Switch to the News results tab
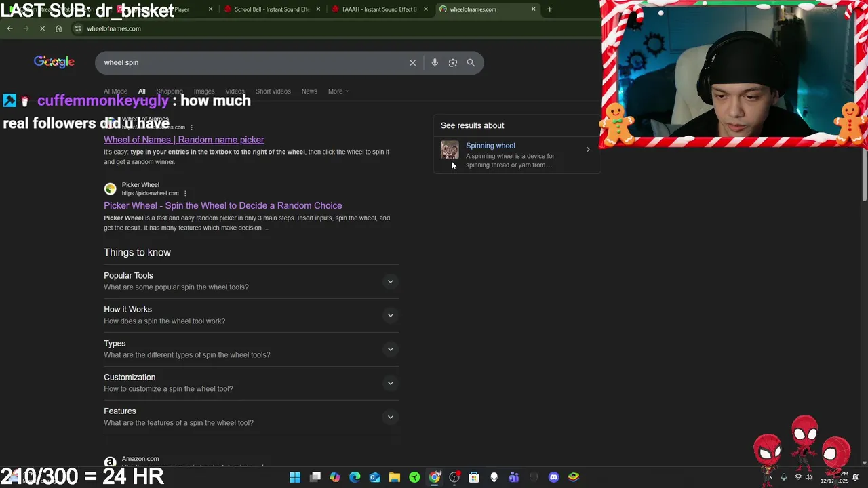The height and width of the screenshot is (488, 868). (309, 91)
